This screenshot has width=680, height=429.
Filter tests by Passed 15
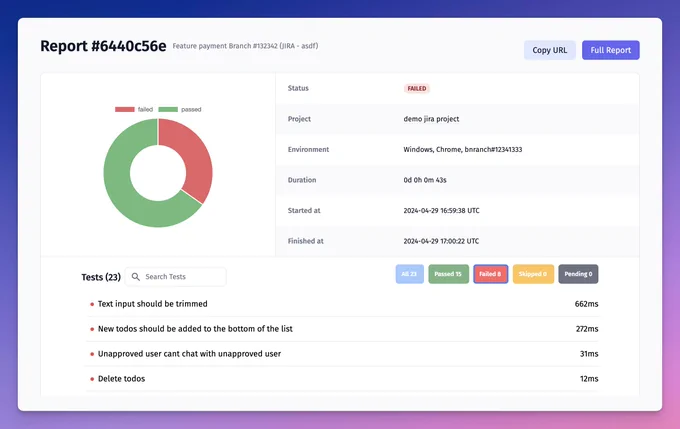[x=448, y=274]
